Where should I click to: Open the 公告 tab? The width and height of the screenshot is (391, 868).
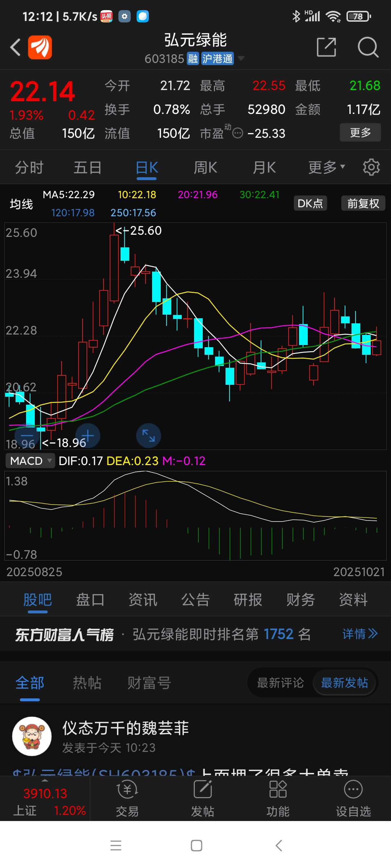(x=195, y=599)
